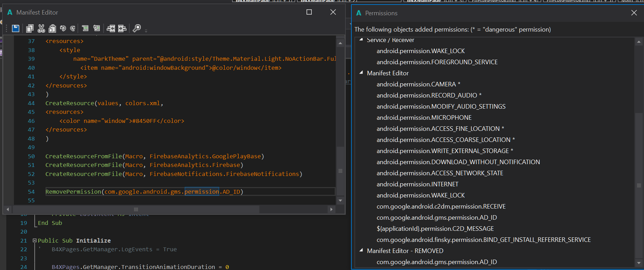Open Find with the magnifier icon
This screenshot has width=644, height=270.
click(x=137, y=28)
